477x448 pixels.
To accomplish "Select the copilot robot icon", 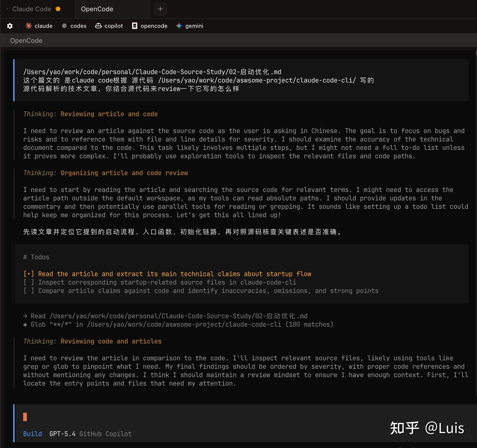I will click(98, 26).
